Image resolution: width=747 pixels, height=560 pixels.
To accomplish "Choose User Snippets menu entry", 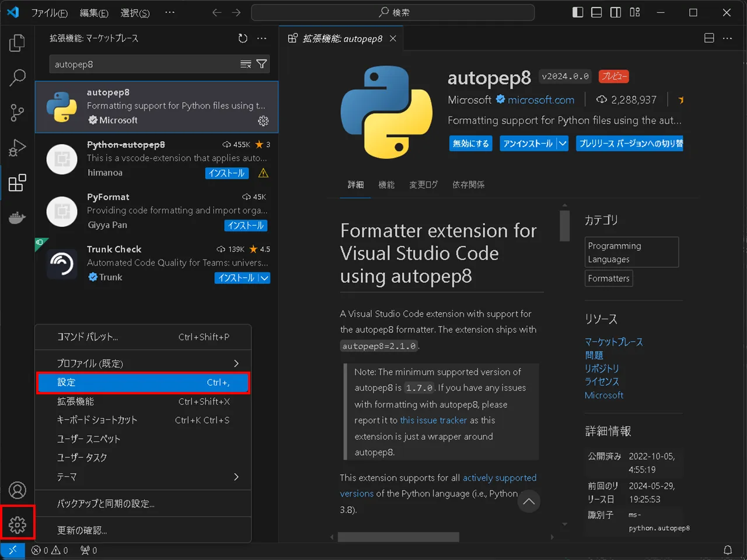I will (x=143, y=439).
